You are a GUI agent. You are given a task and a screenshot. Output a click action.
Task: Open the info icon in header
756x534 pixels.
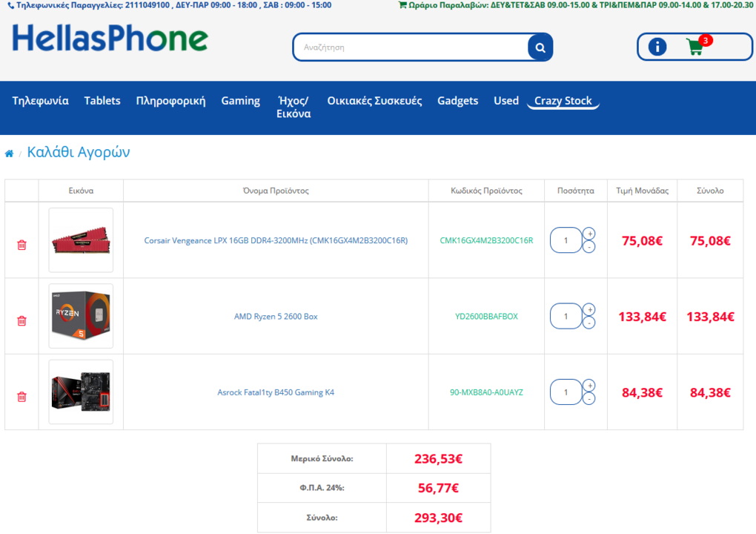coord(657,47)
